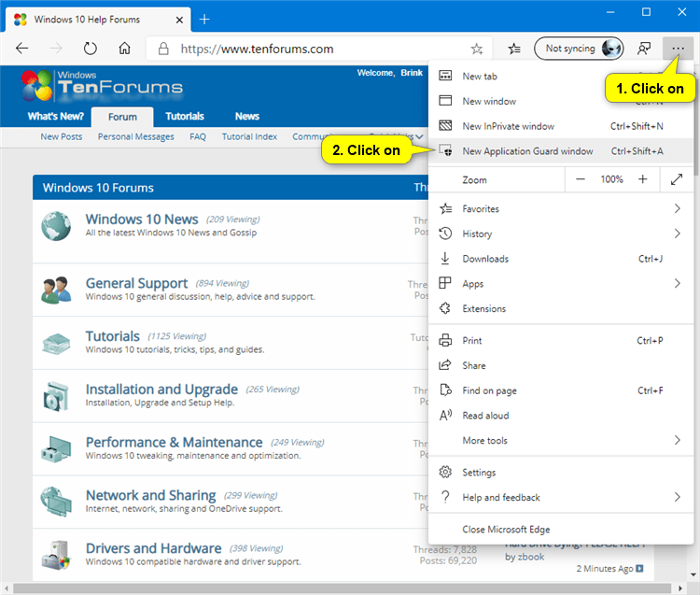The height and width of the screenshot is (595, 700).
Task: Open the Tutorial Index link
Action: 249,136
